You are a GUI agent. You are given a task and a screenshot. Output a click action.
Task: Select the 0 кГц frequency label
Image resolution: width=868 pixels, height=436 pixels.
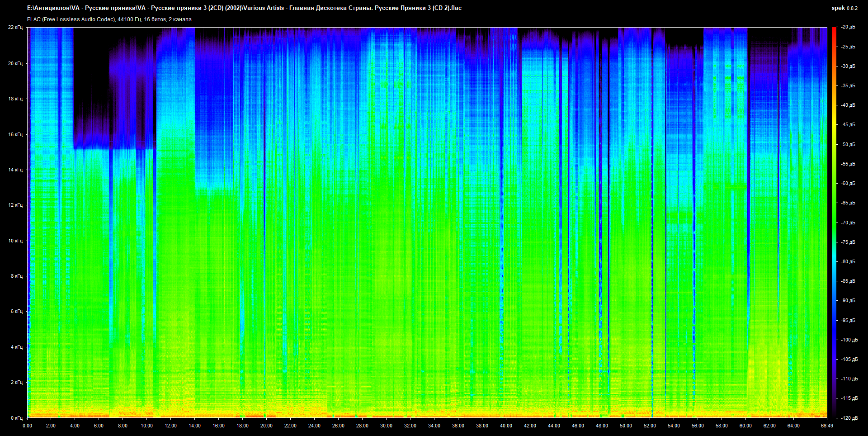coord(16,418)
